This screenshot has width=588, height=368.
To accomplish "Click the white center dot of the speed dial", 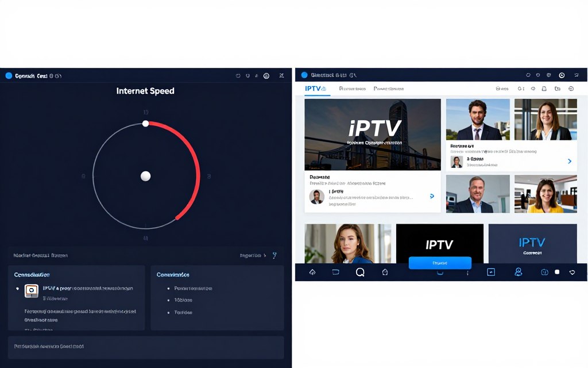I will (x=145, y=176).
